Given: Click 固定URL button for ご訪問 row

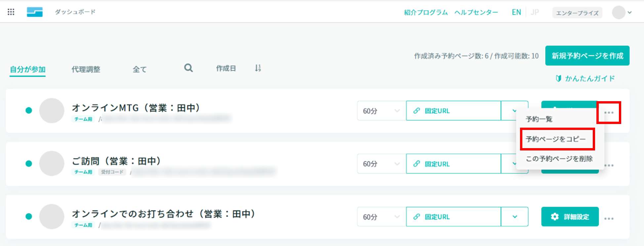Looking at the screenshot, I should (454, 164).
